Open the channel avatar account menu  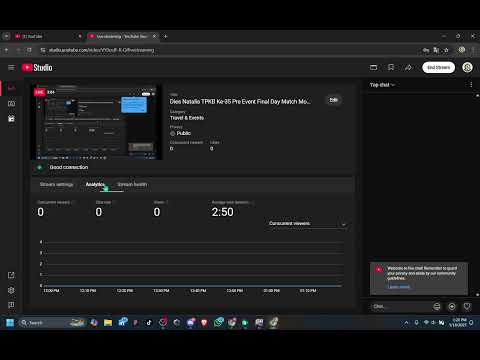(x=467, y=68)
